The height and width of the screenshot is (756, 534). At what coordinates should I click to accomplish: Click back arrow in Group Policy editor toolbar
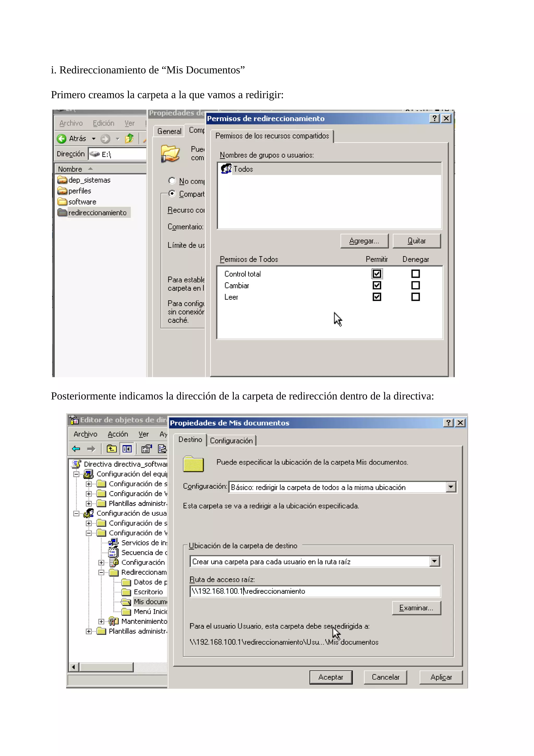76,449
